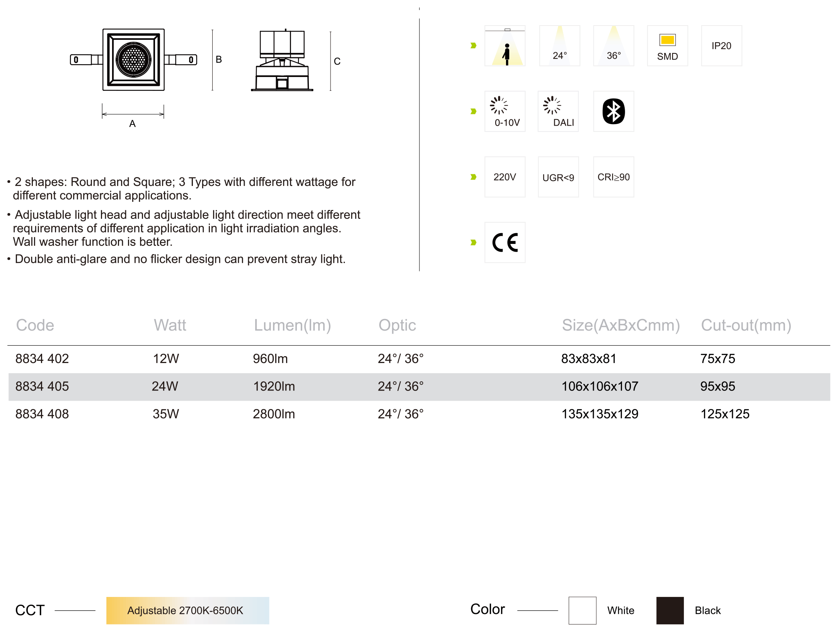Click the White color name text

click(621, 610)
